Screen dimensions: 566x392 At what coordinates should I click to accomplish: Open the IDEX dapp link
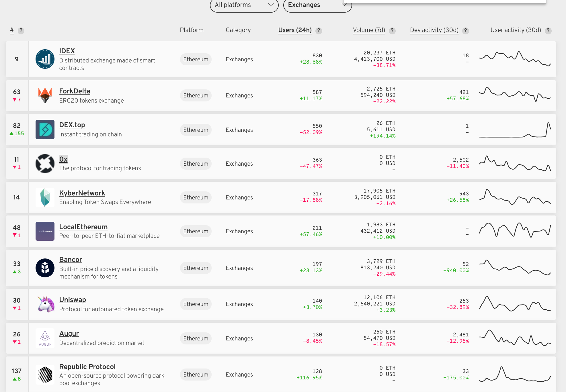pyautogui.click(x=67, y=51)
